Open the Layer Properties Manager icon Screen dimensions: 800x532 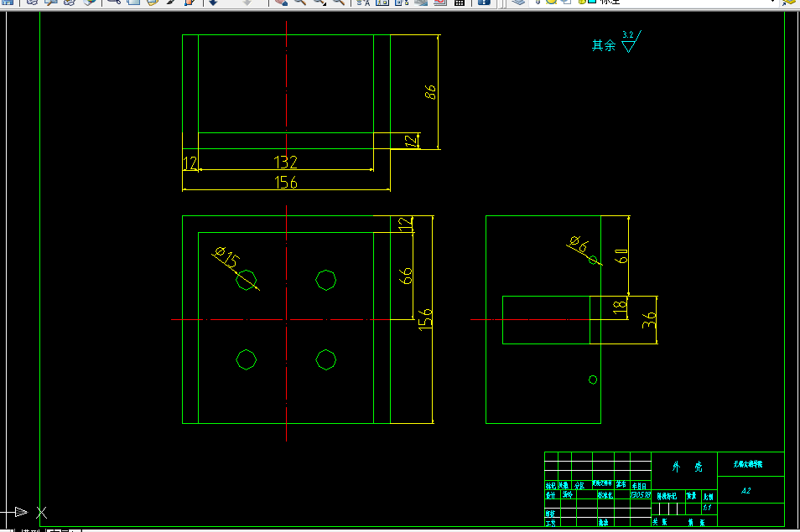click(518, 2)
